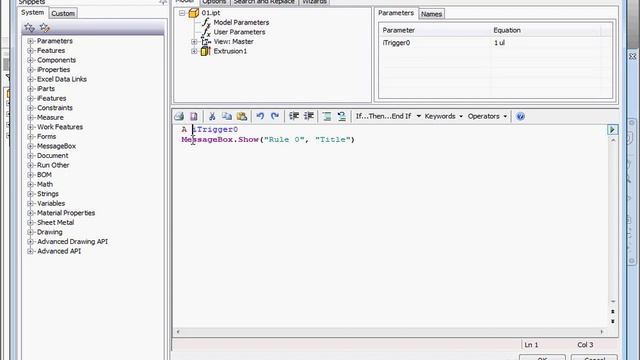Select the Document snippet item

point(53,156)
